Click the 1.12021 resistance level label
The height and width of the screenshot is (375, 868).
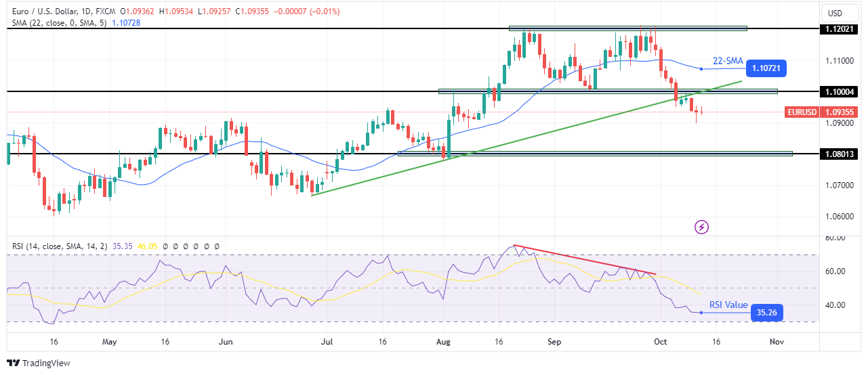click(x=840, y=29)
